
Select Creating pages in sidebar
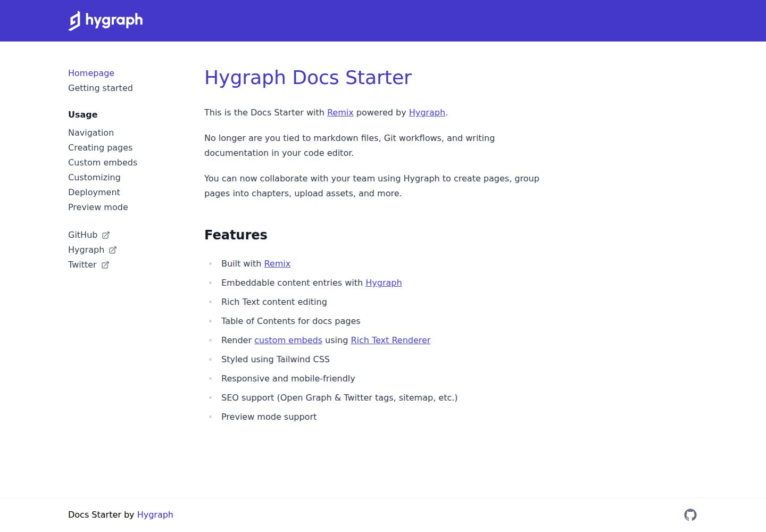100,147
